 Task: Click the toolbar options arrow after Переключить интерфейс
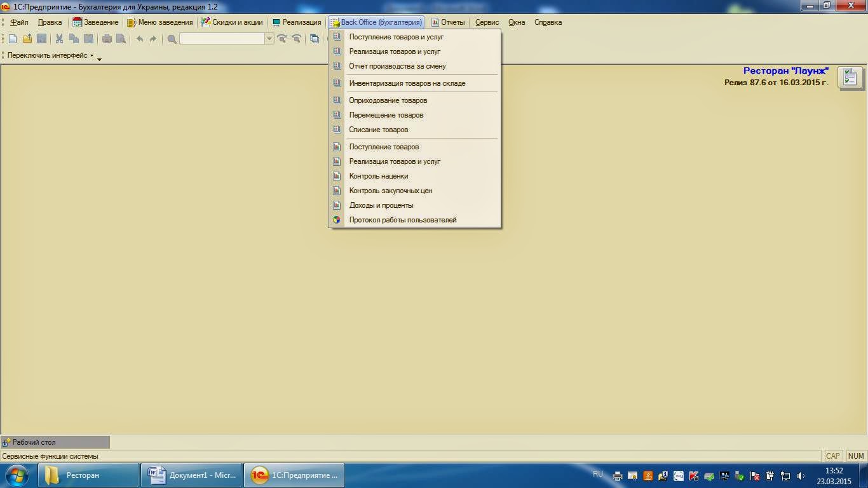click(100, 58)
